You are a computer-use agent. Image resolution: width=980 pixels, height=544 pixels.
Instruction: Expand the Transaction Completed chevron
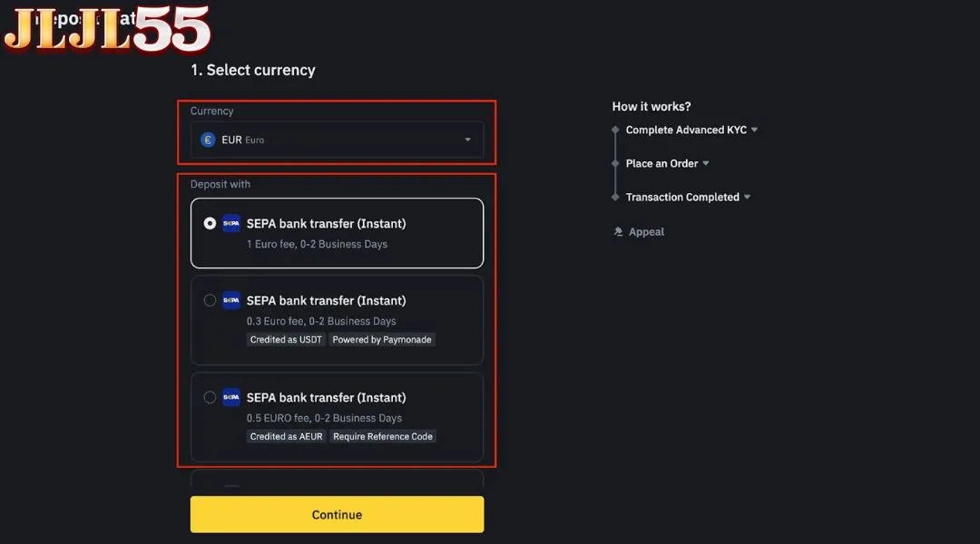(x=747, y=197)
